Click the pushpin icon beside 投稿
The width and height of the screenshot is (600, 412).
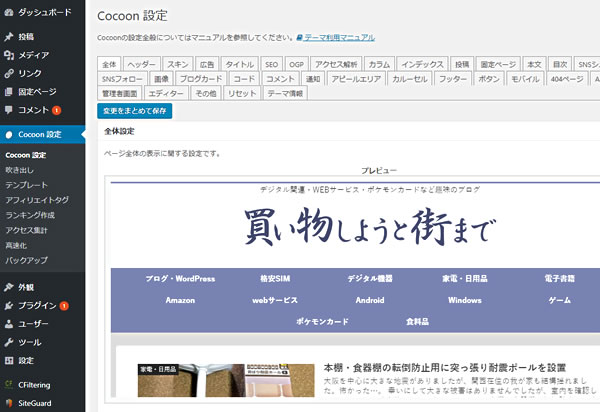(x=9, y=37)
